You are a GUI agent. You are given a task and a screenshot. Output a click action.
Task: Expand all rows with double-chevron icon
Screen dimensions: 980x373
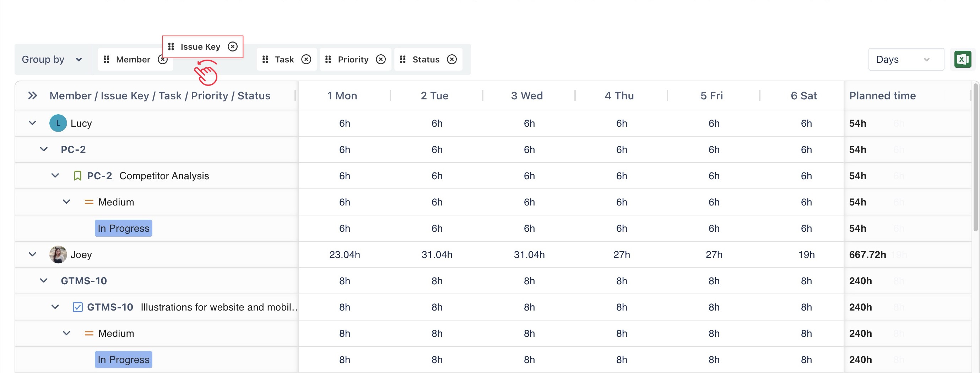click(x=33, y=95)
